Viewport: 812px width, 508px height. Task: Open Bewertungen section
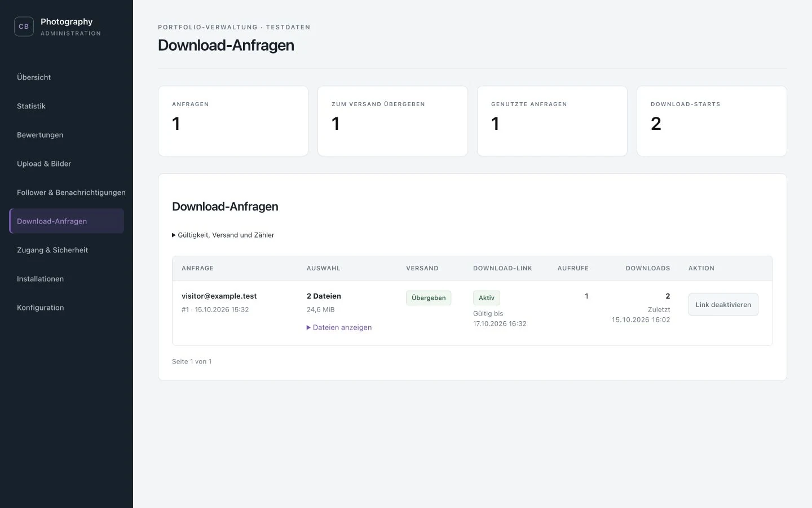pos(67,135)
